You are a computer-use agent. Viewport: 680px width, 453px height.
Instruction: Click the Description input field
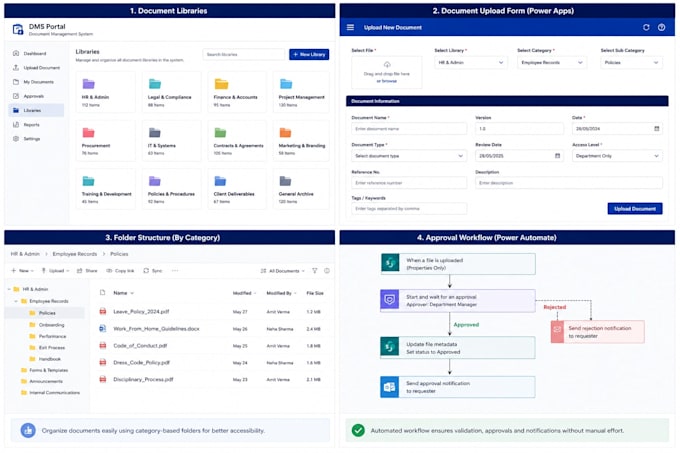tap(569, 183)
